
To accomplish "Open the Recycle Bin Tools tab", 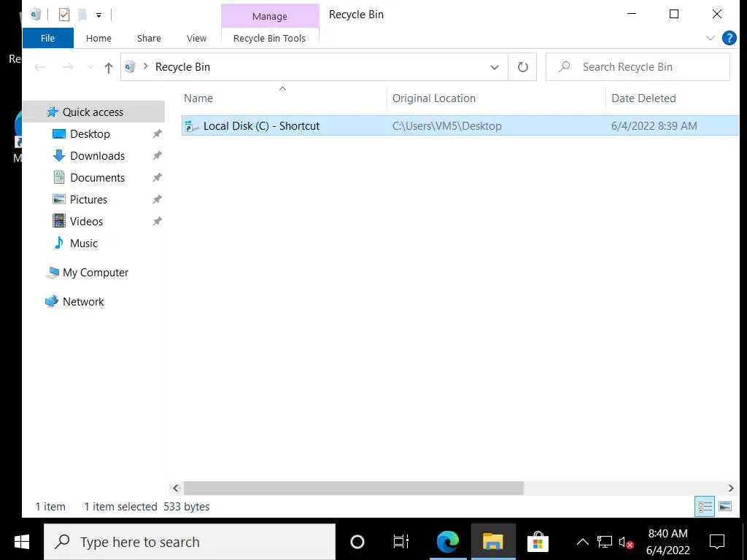I will (x=270, y=38).
